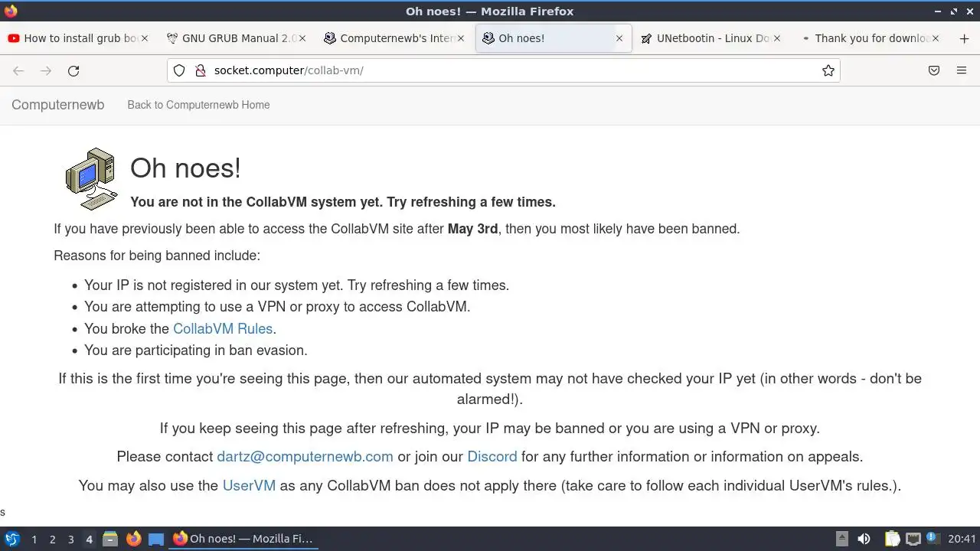Image resolution: width=980 pixels, height=551 pixels.
Task: Email dartz@computernewb.com link
Action: [305, 456]
